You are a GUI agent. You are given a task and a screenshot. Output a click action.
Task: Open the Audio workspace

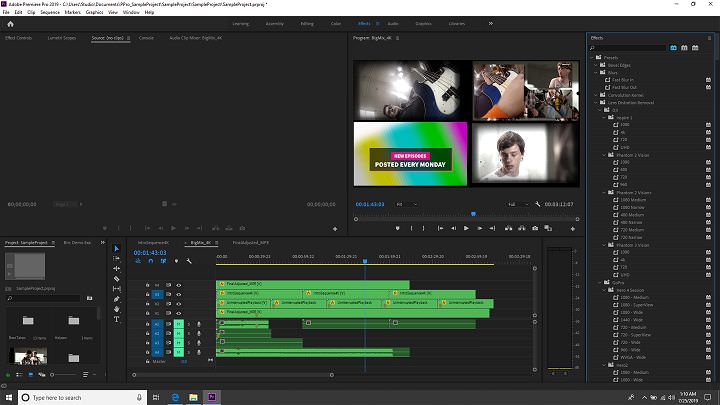tap(393, 23)
